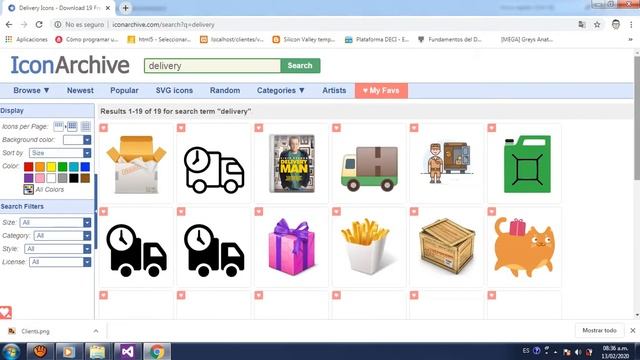Click the IconArchive logo
This screenshot has width=640, height=360.
[x=70, y=65]
